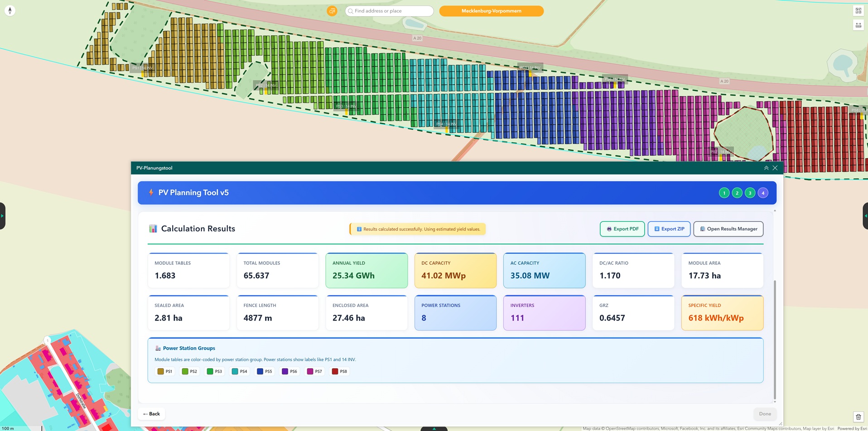Go Back to previous step
Screen dimensions: 868x431
151,414
